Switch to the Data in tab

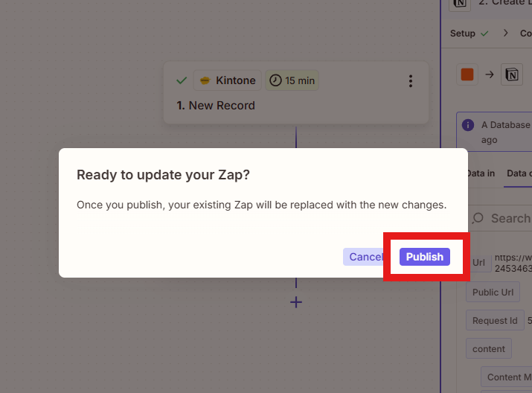pyautogui.click(x=481, y=173)
